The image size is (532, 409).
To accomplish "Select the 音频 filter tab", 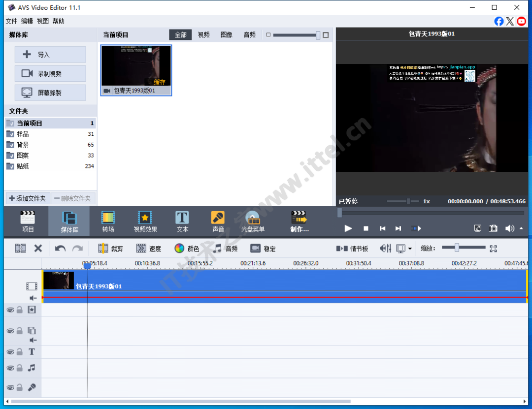I will coord(249,34).
